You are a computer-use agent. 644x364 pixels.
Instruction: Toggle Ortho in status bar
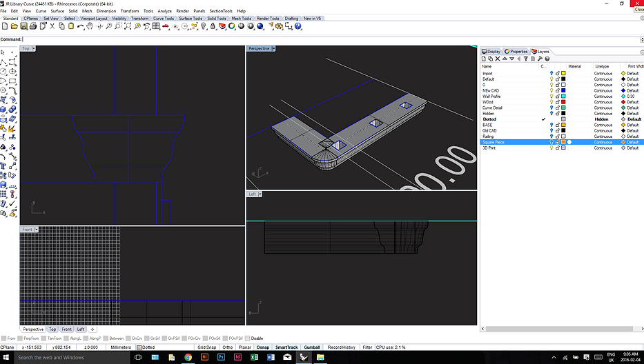[228, 347]
